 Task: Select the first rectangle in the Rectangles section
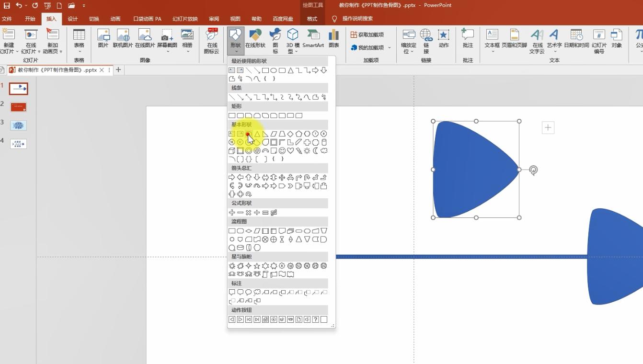(x=232, y=115)
